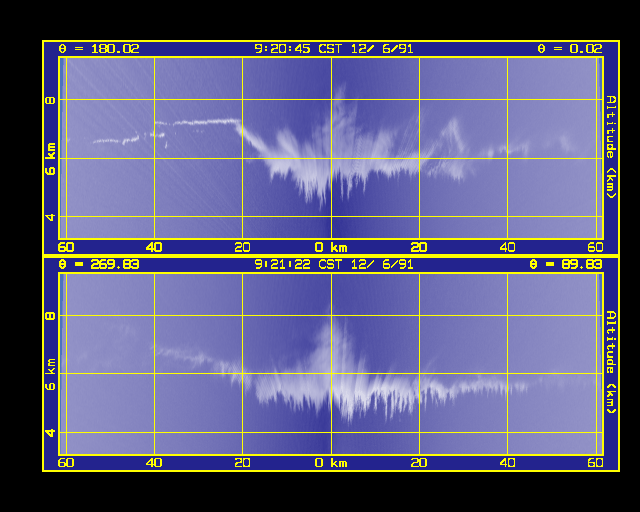Click the 0 km range label under the upper panel
This screenshot has height=512, width=640.
(331, 247)
